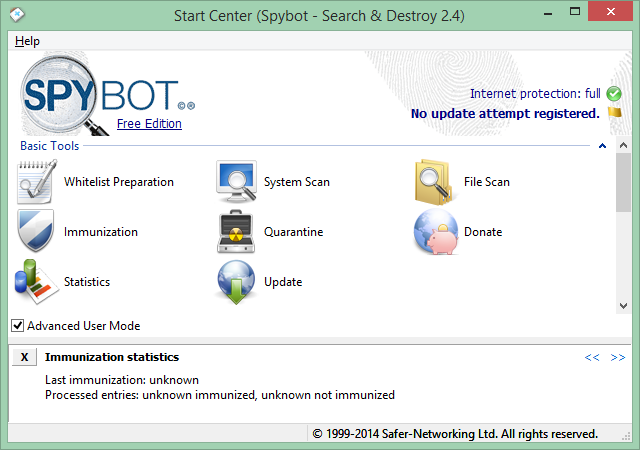This screenshot has height=450, width=640.
Task: Click the yellow update status flag icon
Action: tap(614, 112)
